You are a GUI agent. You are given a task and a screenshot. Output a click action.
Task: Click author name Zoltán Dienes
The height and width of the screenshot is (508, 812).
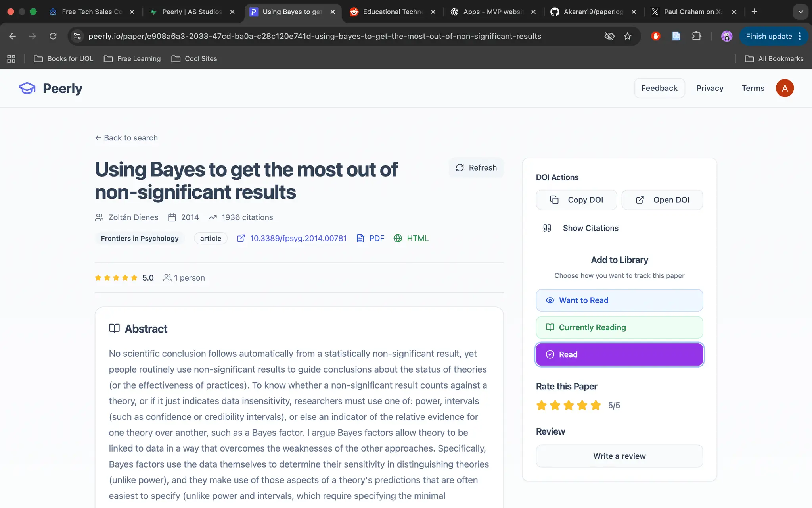click(x=133, y=217)
